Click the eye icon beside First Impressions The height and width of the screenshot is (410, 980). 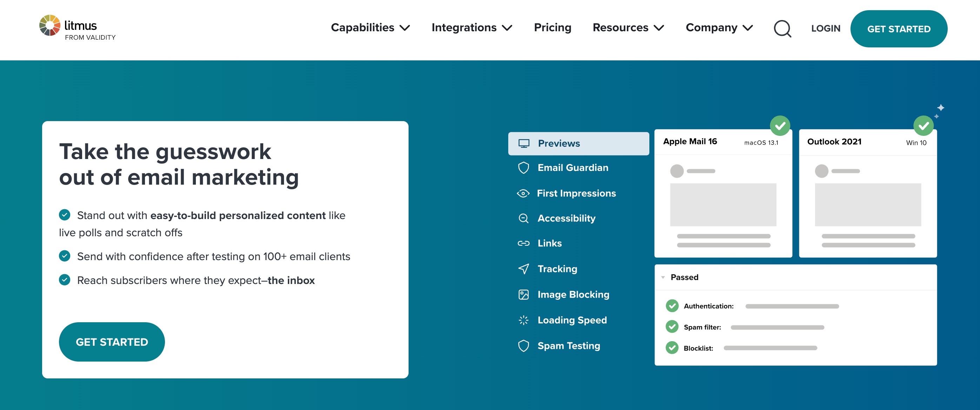click(523, 193)
